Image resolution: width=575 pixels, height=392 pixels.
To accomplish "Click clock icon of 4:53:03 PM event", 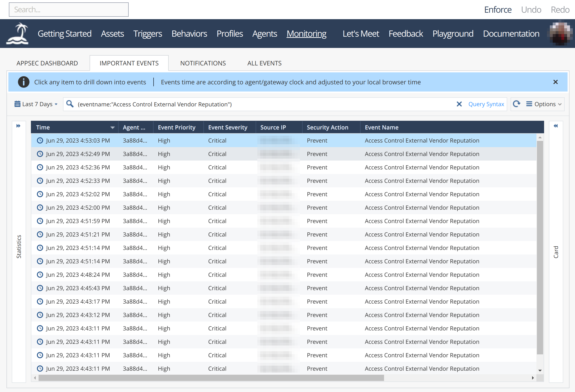I will (40, 141).
